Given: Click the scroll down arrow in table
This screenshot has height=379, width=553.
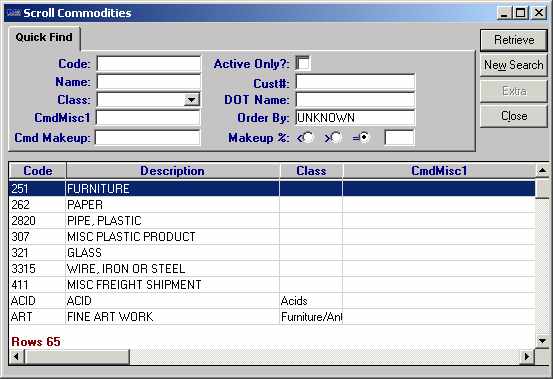Looking at the screenshot, I should click(542, 341).
